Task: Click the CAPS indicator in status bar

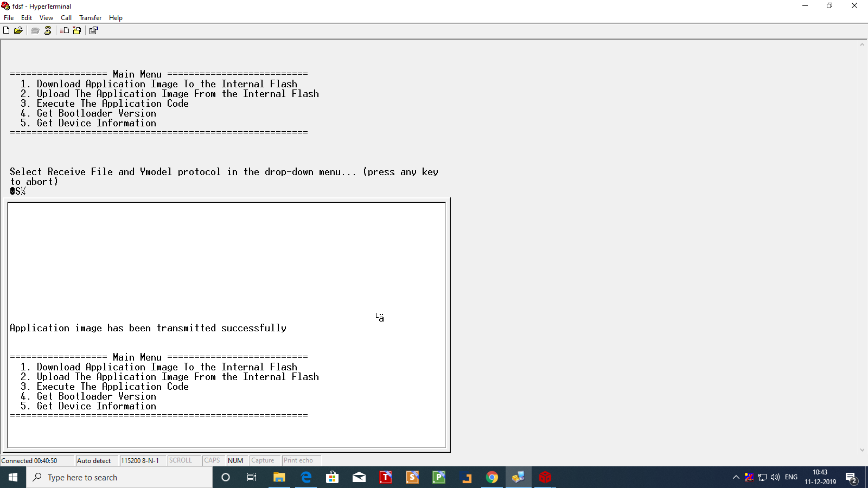Action: click(x=212, y=460)
